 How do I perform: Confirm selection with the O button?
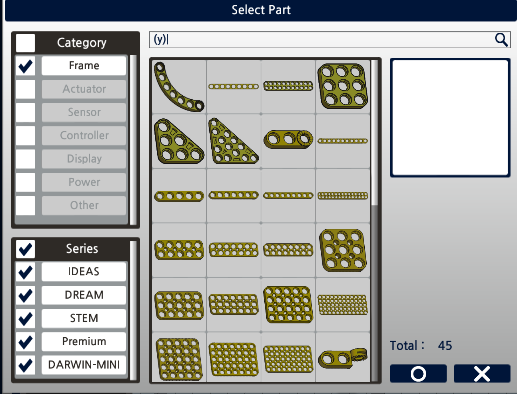[x=418, y=374]
